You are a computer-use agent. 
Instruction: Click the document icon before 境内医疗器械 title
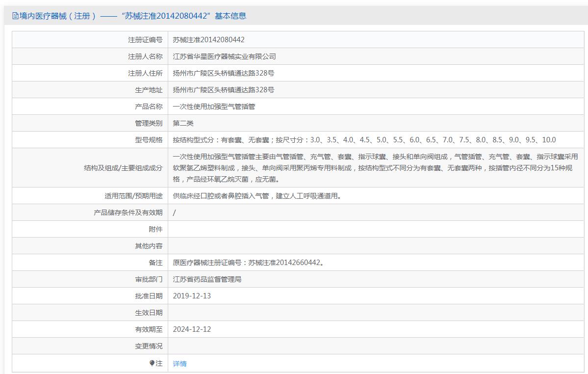(15, 16)
